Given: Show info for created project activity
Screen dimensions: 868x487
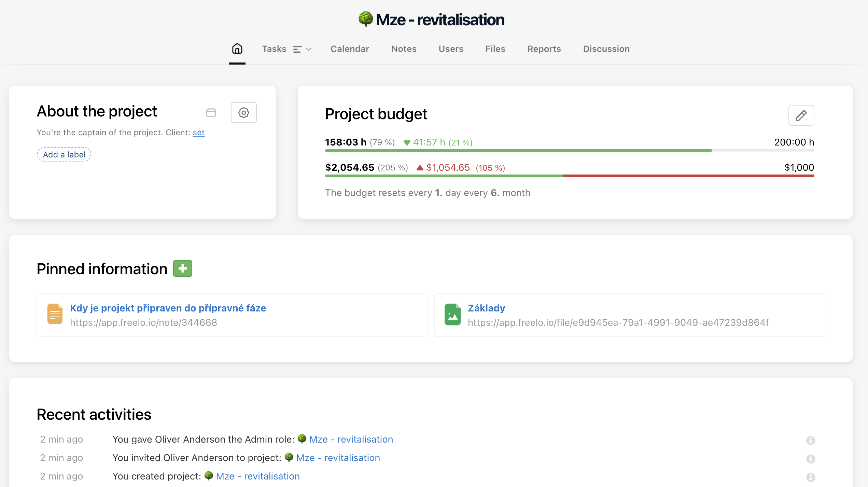Looking at the screenshot, I should 811,477.
